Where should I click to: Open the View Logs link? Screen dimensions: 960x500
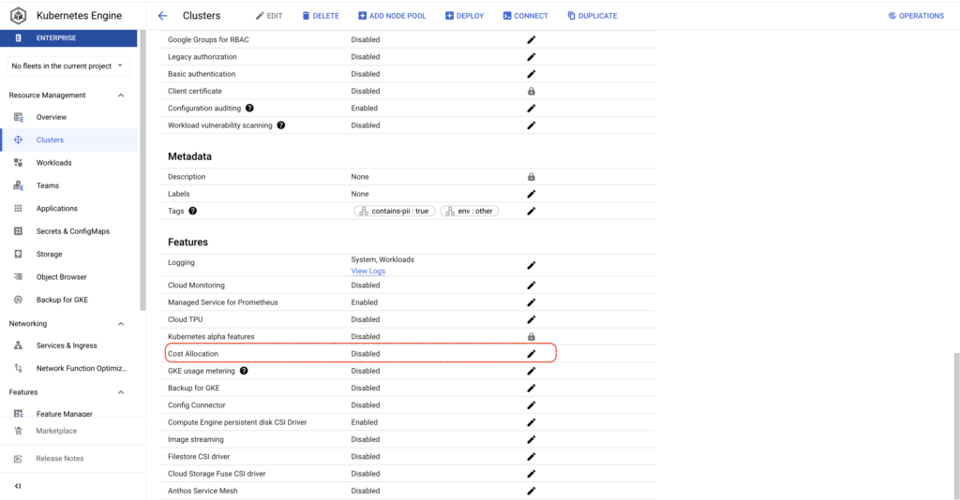tap(368, 271)
